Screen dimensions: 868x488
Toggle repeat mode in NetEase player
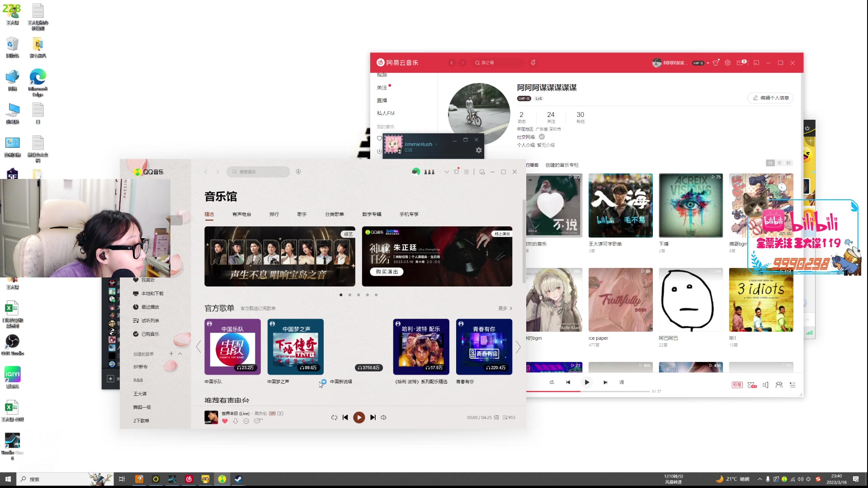[552, 382]
